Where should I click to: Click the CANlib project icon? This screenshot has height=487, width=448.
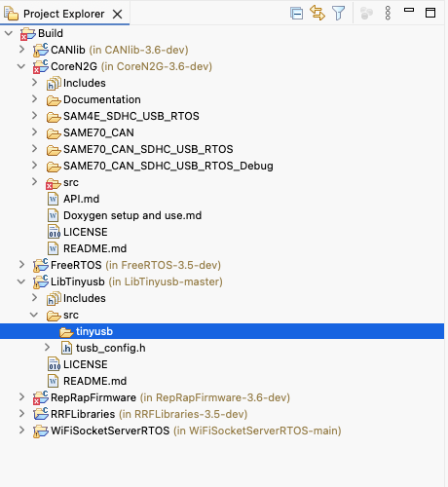pos(41,50)
